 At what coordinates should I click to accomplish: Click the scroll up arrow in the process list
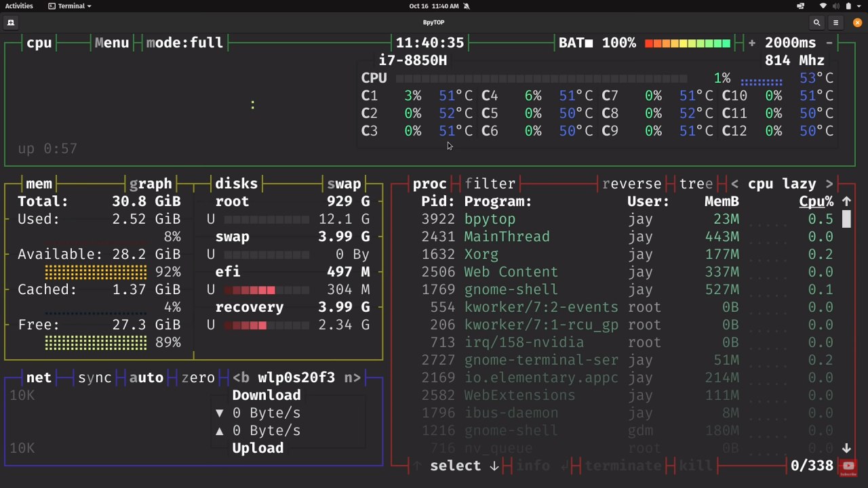[846, 201]
